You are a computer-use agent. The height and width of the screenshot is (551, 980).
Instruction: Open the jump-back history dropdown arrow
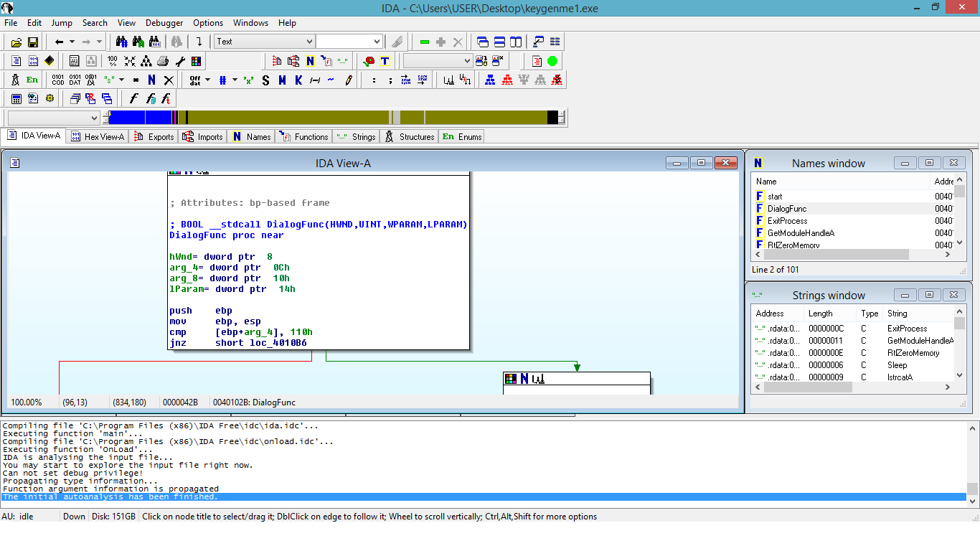point(72,42)
